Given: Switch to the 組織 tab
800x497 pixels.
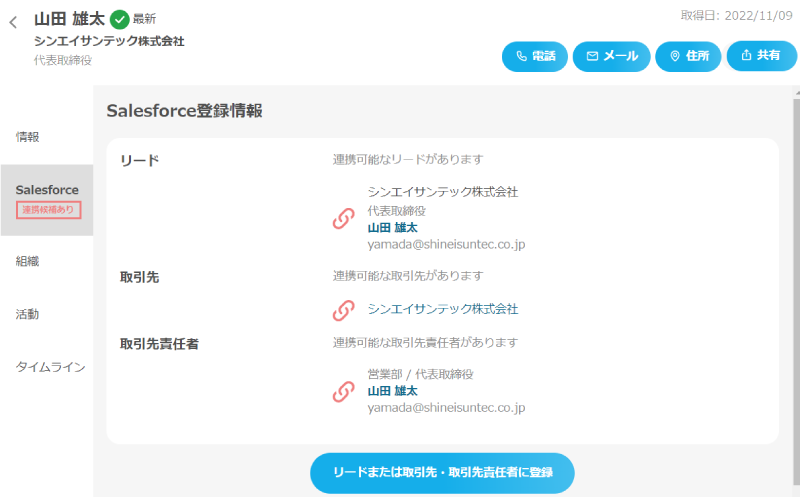Looking at the screenshot, I should 28,261.
